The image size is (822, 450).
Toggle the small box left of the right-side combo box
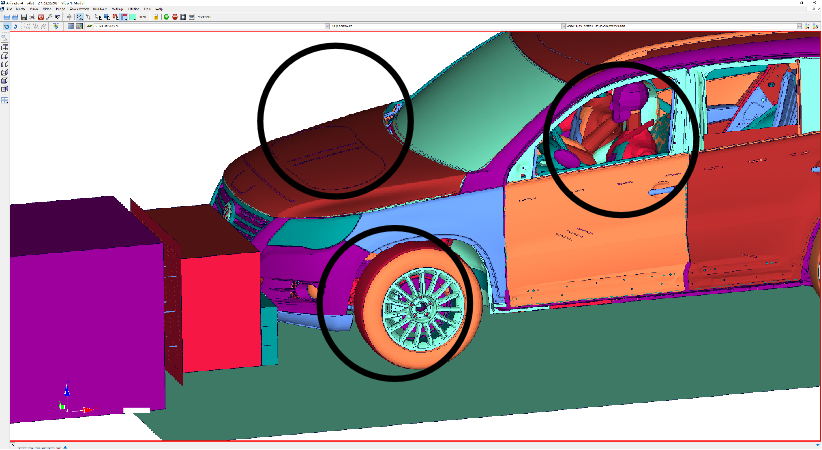565,26
